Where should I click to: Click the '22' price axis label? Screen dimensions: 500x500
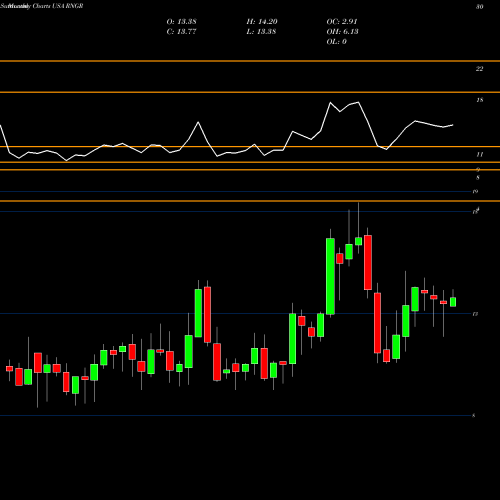(479, 69)
